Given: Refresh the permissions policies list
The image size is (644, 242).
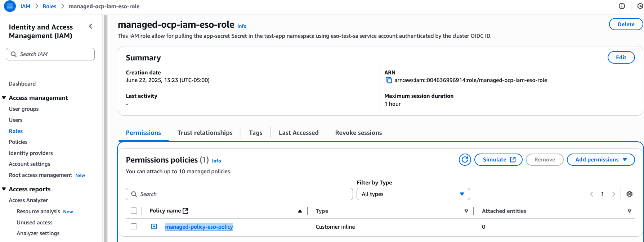Looking at the screenshot, I should [x=465, y=160].
